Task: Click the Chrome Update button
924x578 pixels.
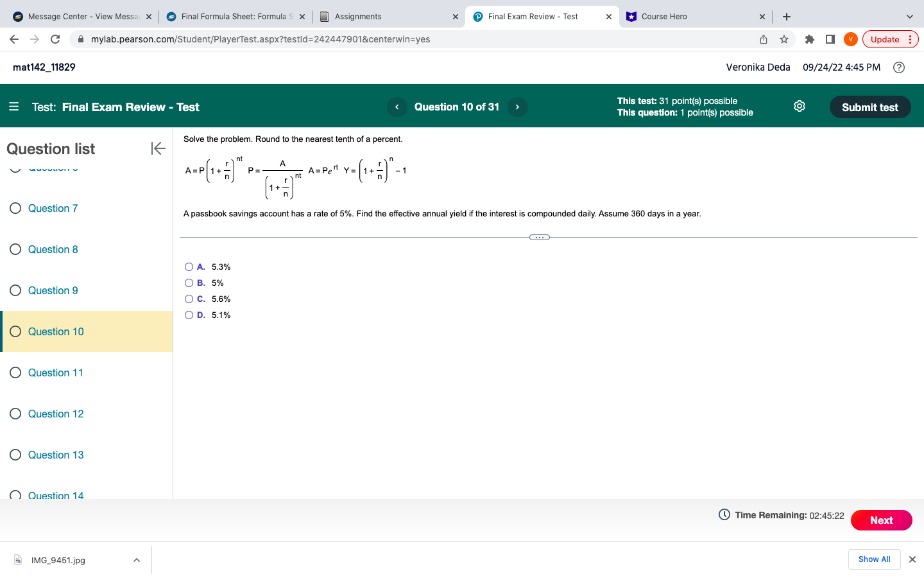Action: point(891,39)
